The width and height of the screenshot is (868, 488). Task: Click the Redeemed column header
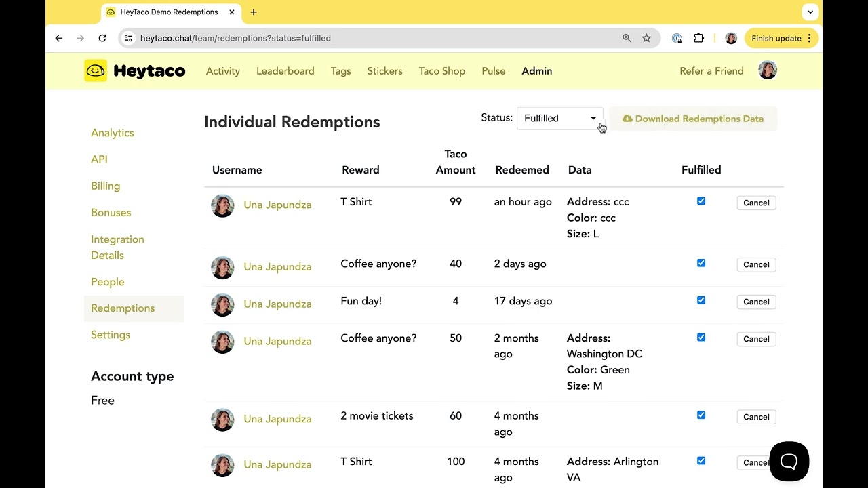pos(522,170)
